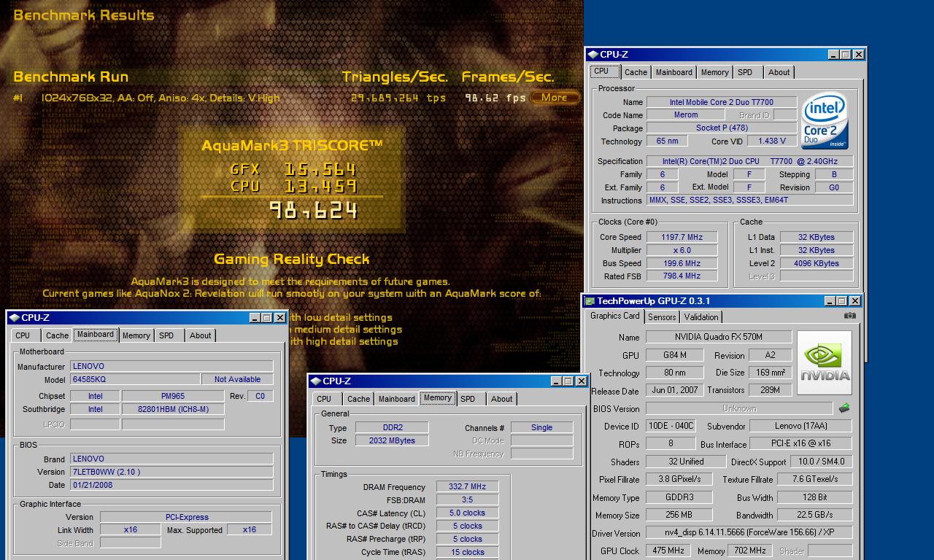Click the NVIDIA logo in GPU-Z
The image size is (934, 560).
pyautogui.click(x=825, y=362)
